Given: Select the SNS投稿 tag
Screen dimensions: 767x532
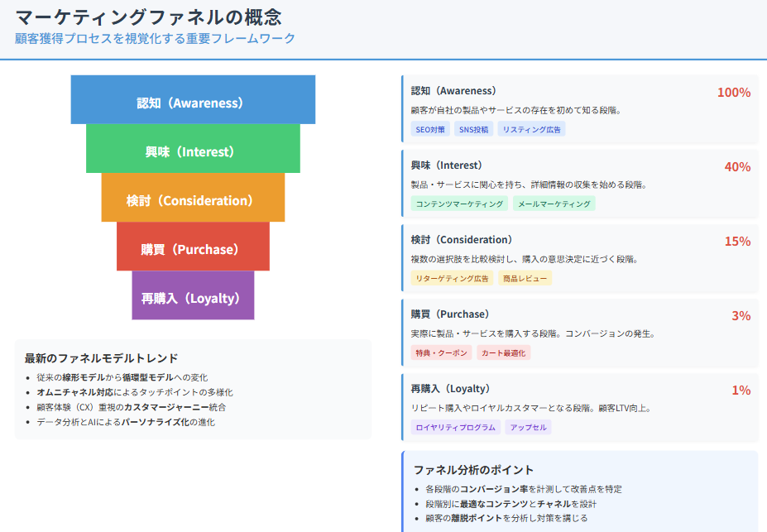Looking at the screenshot, I should tap(473, 129).
